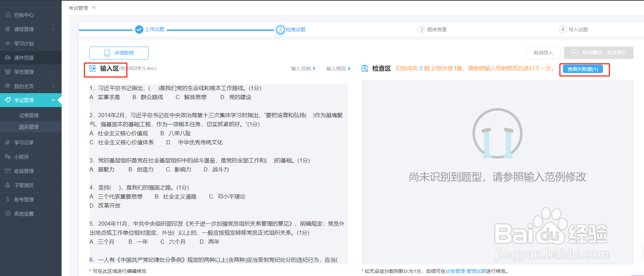644x276 pixels.
Task: Open 学习记录 menu item
Action: coord(31,143)
